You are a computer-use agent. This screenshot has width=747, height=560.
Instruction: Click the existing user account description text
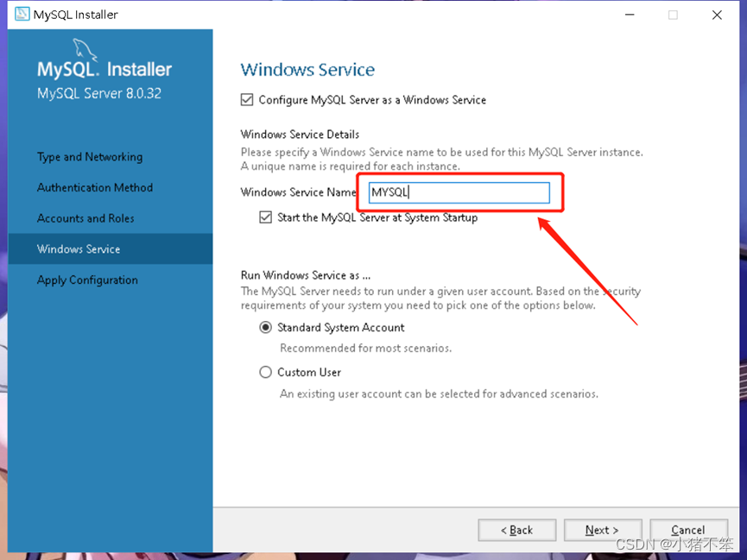[439, 393]
